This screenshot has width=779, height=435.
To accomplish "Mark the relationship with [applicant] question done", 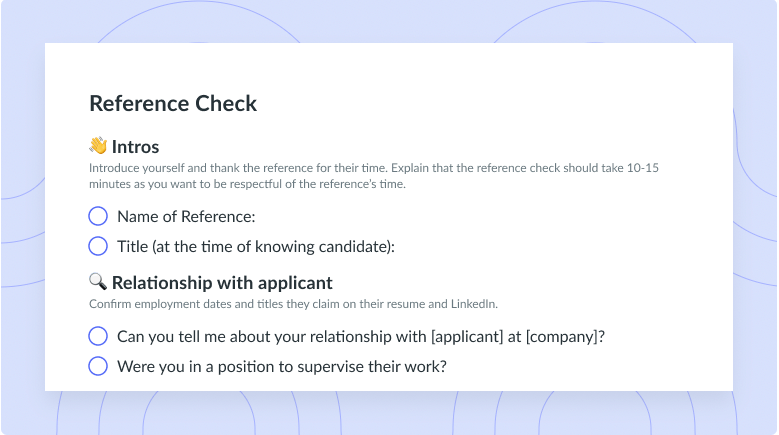I will pyautogui.click(x=98, y=336).
